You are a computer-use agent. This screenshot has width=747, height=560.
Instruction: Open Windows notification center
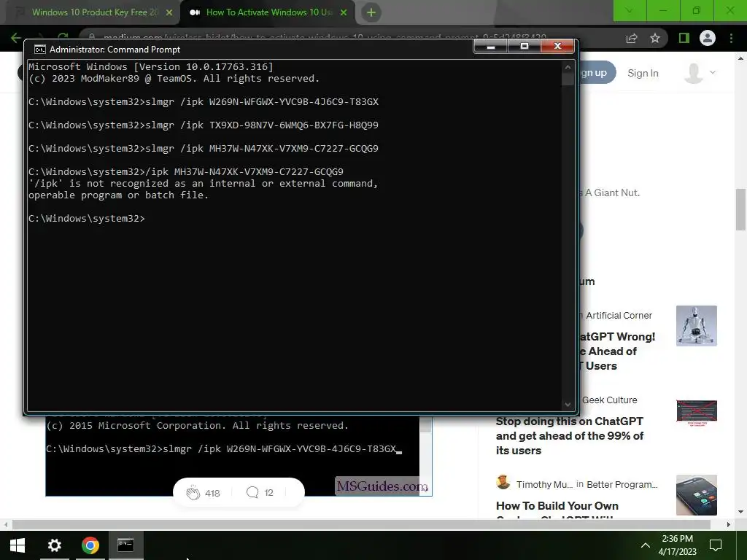coord(716,545)
